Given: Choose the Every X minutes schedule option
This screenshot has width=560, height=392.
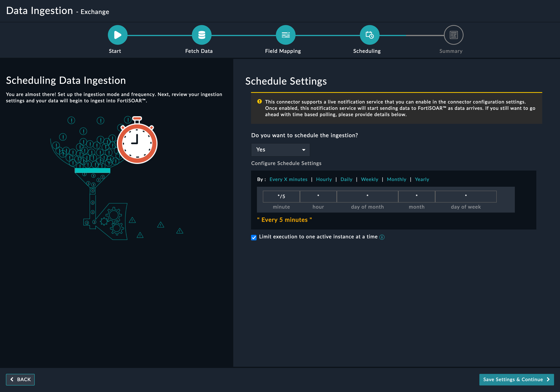Looking at the screenshot, I should 288,179.
